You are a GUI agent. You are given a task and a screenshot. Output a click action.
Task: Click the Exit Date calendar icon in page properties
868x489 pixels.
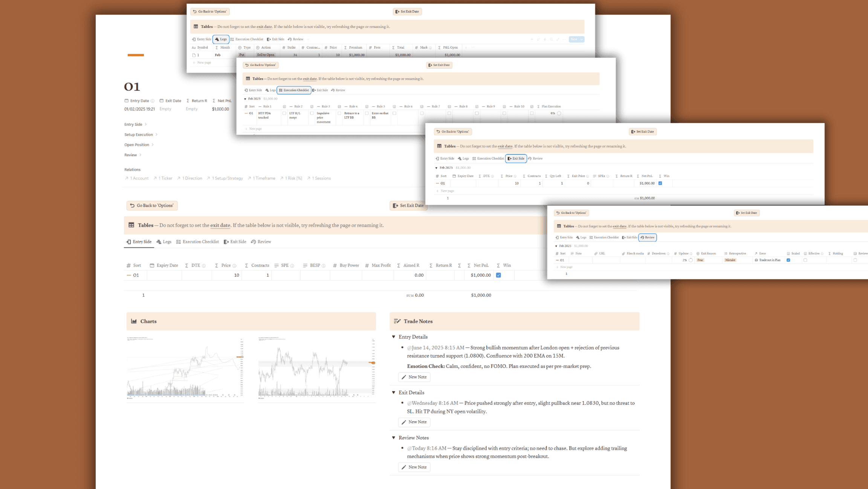coord(161,101)
